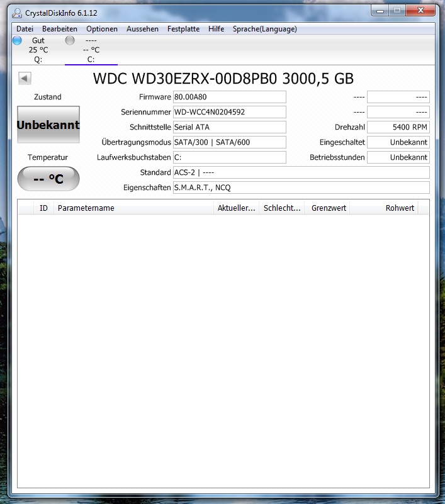Open the Hilfe menu
The image size is (445, 504).
[x=216, y=29]
